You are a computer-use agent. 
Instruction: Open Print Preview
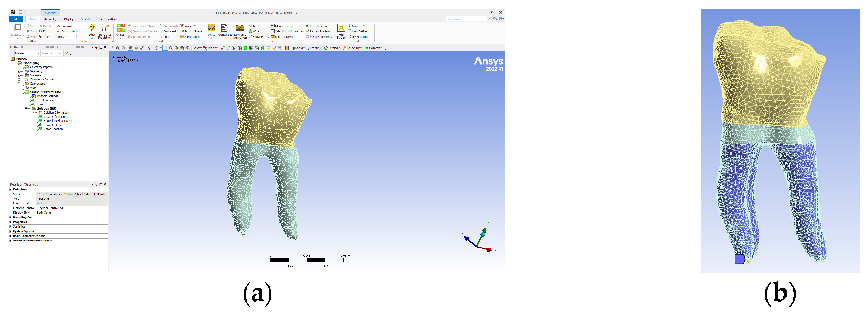[316, 26]
